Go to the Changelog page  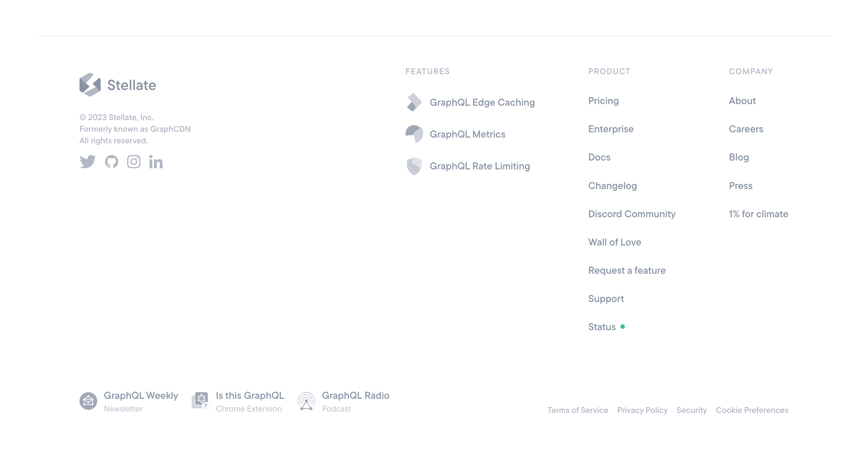pos(612,186)
